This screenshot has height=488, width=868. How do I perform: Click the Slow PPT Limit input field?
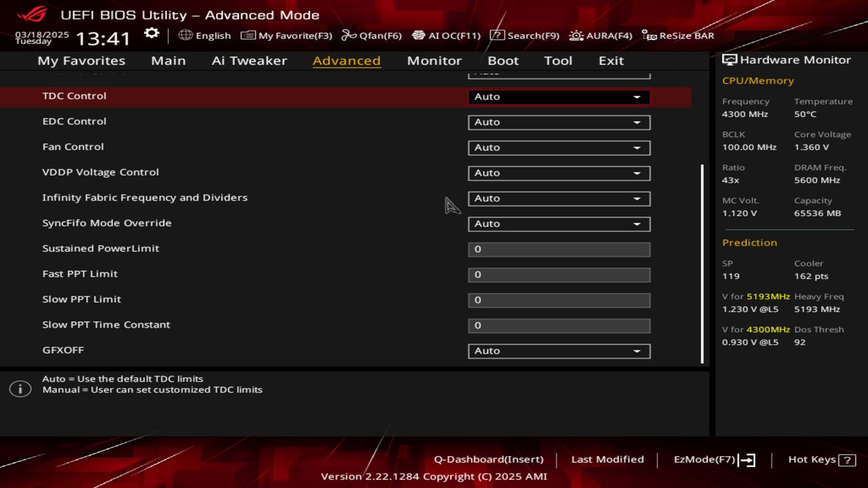pos(559,300)
